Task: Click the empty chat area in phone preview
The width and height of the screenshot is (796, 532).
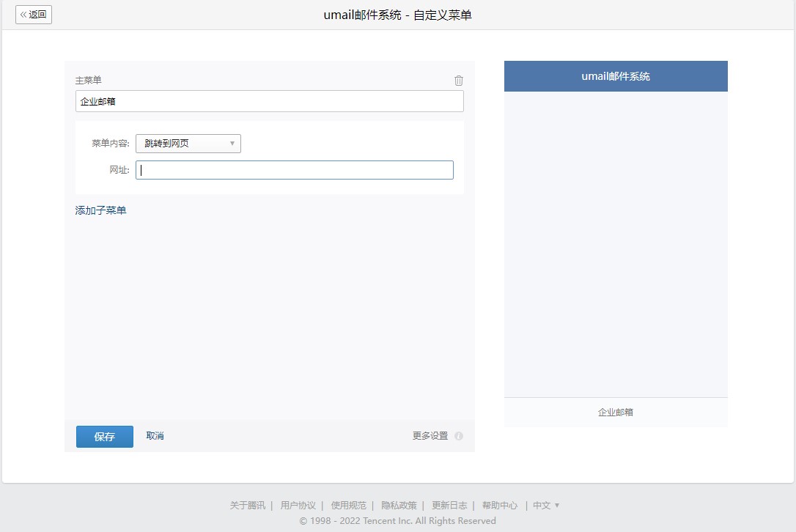Action: pyautogui.click(x=616, y=244)
